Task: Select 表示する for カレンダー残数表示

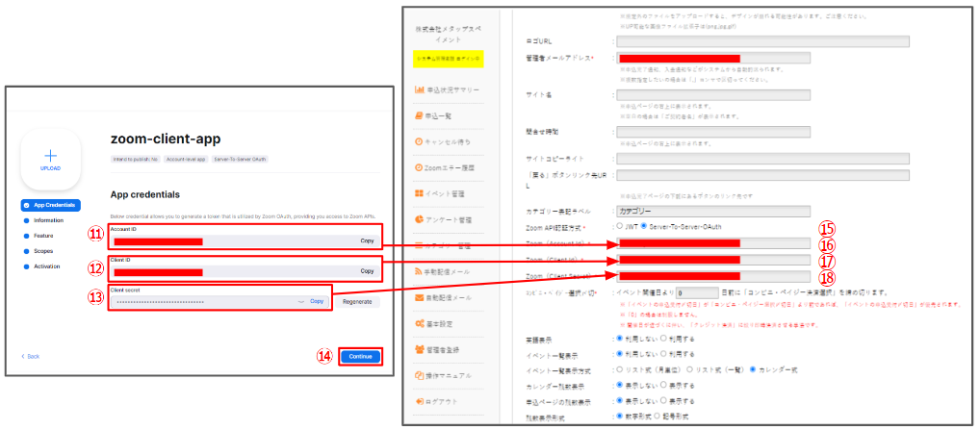Action: coord(663,385)
